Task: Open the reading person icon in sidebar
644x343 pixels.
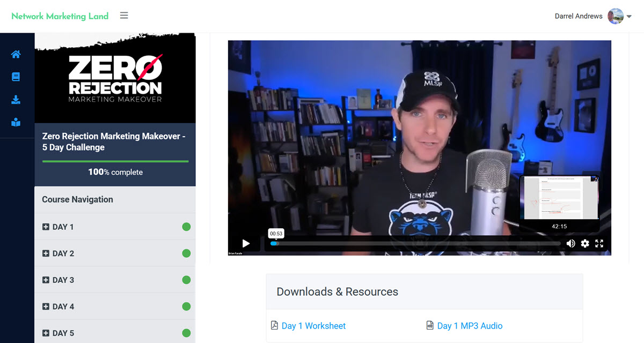Action: click(16, 123)
